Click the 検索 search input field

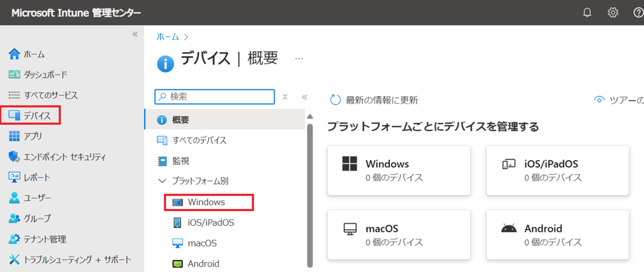[x=215, y=96]
